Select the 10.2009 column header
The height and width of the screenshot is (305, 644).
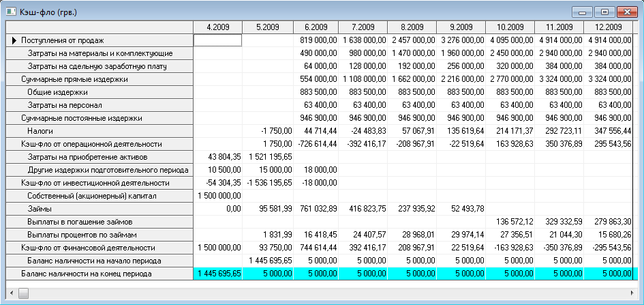510,27
